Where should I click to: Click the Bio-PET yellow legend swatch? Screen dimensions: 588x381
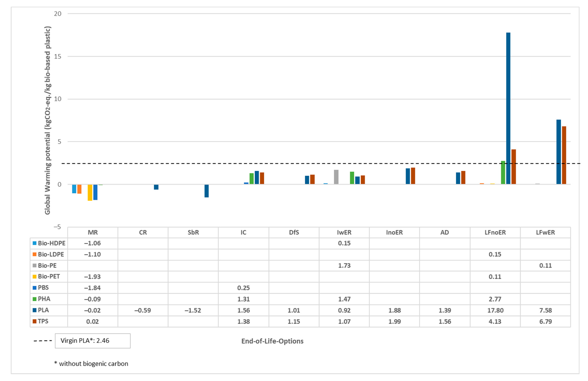click(35, 276)
